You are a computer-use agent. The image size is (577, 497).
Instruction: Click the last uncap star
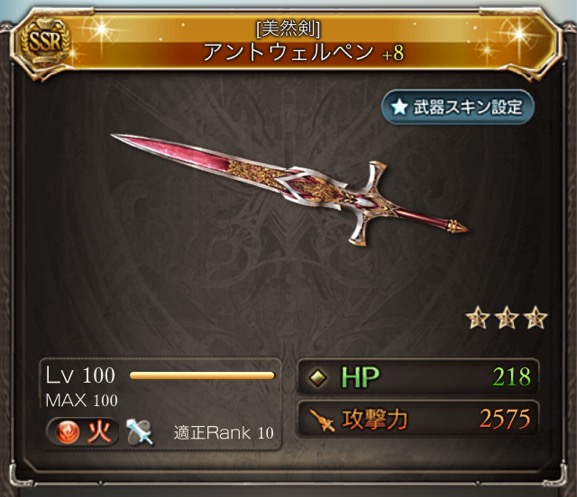[x=536, y=318]
